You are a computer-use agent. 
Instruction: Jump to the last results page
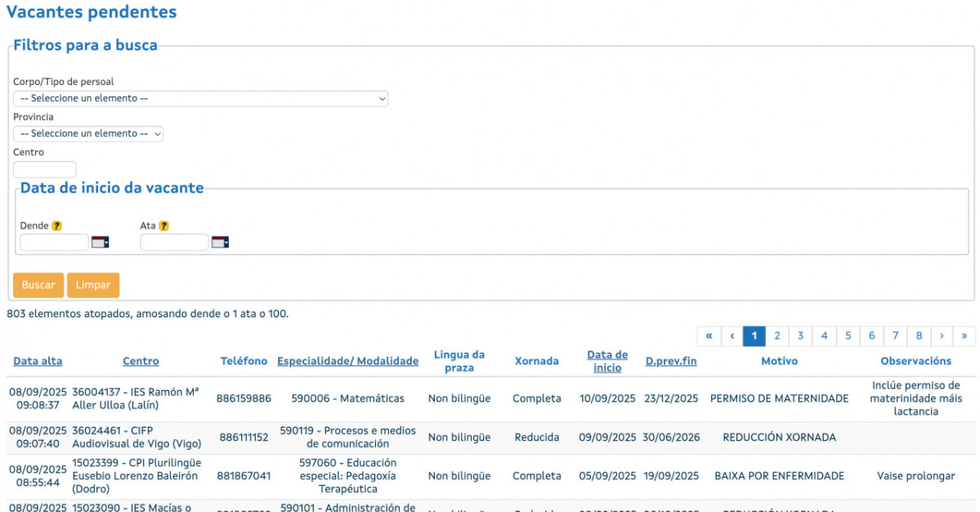[964, 336]
